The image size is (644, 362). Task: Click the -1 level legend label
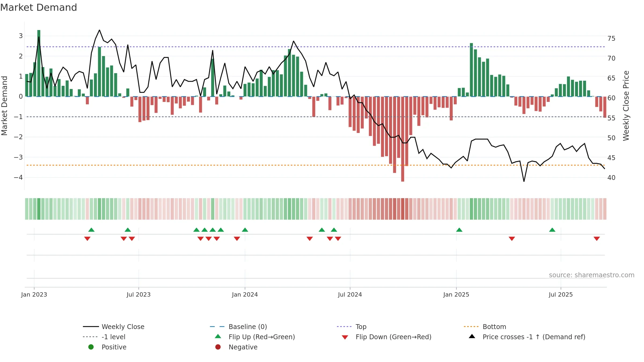[x=114, y=337]
